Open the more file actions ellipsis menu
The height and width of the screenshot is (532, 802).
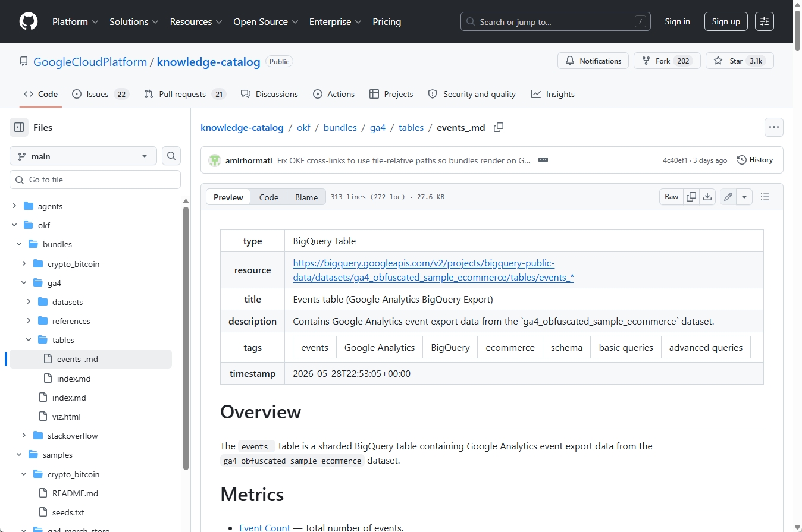point(773,127)
